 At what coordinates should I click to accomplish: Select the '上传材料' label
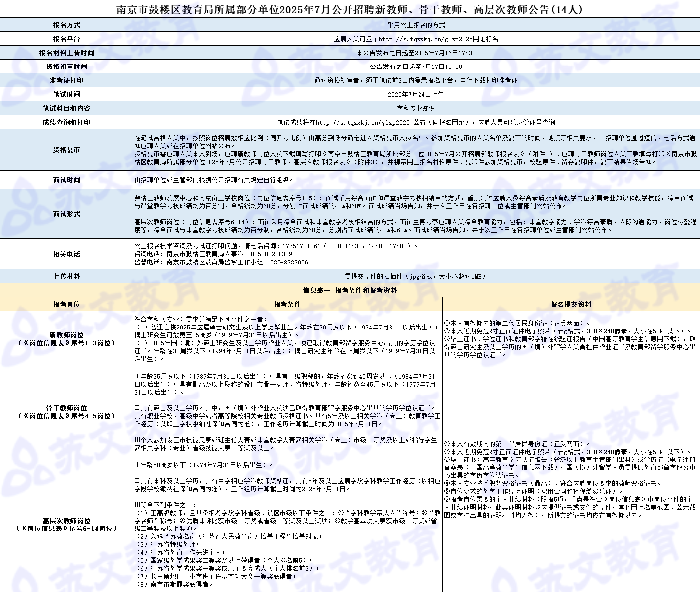tap(67, 276)
